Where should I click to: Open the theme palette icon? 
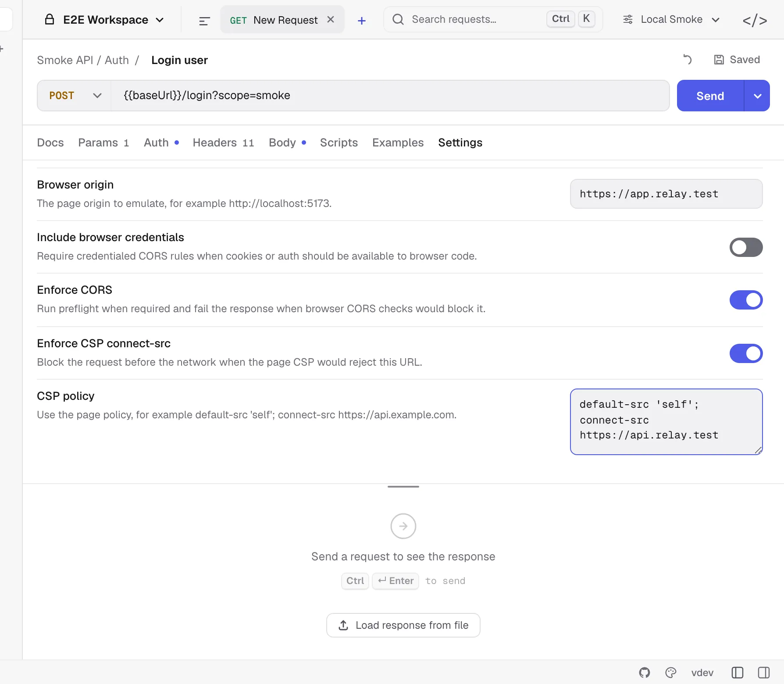point(671,673)
